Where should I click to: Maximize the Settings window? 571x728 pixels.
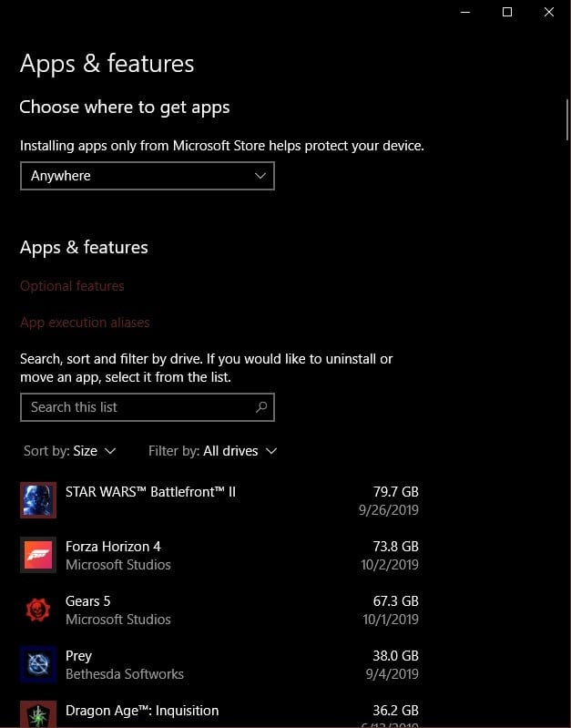507,12
